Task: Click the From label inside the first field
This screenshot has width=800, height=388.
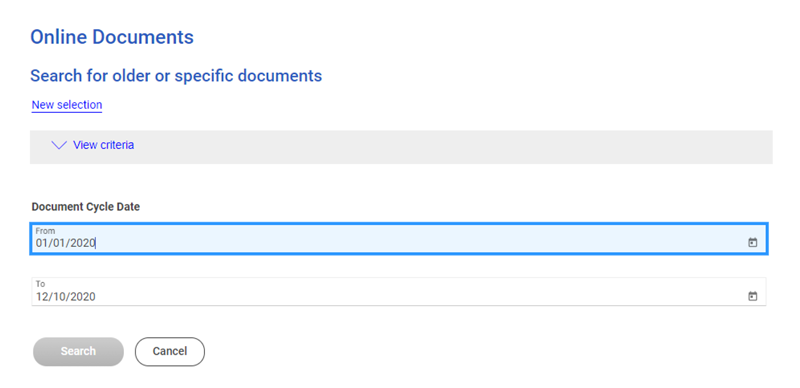Action: point(45,231)
